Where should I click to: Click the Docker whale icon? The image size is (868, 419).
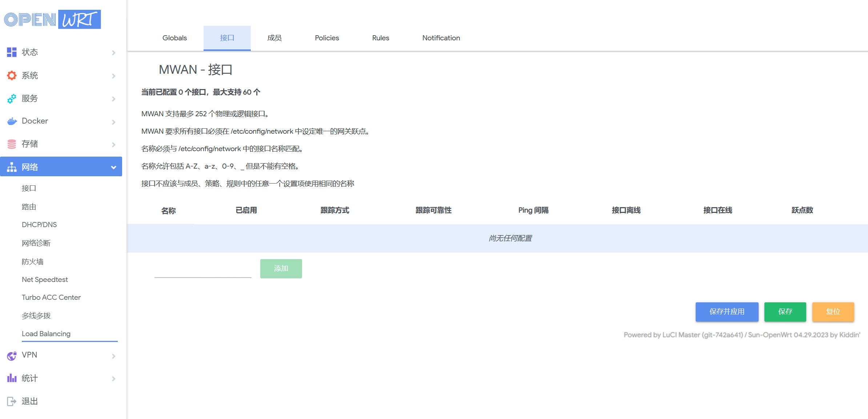pos(12,121)
